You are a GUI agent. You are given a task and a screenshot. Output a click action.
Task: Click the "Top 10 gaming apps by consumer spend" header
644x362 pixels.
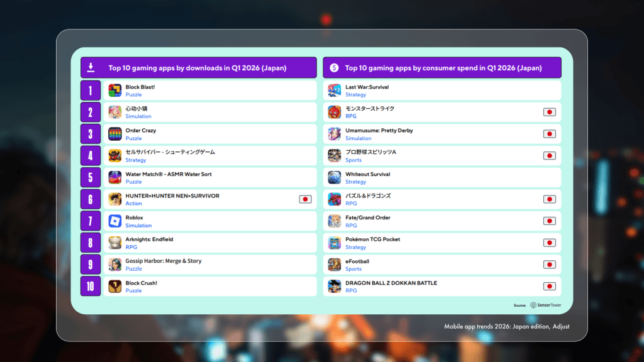(443, 68)
